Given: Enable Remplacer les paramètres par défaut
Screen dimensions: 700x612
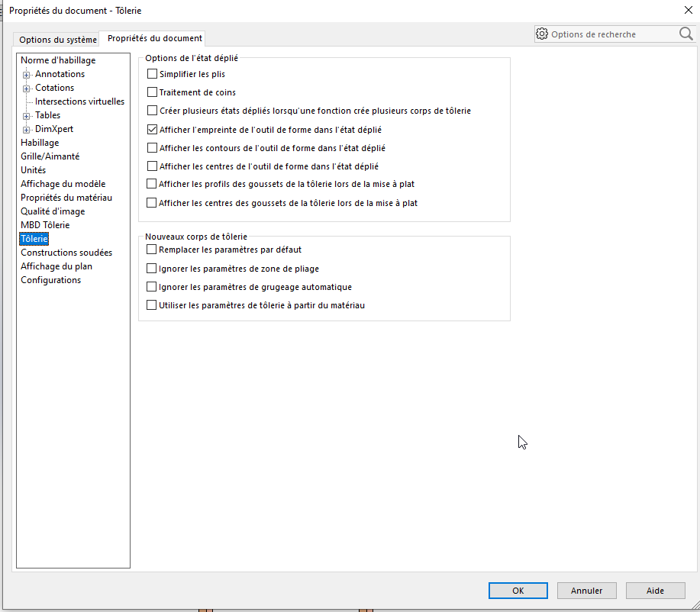Looking at the screenshot, I should (x=151, y=250).
